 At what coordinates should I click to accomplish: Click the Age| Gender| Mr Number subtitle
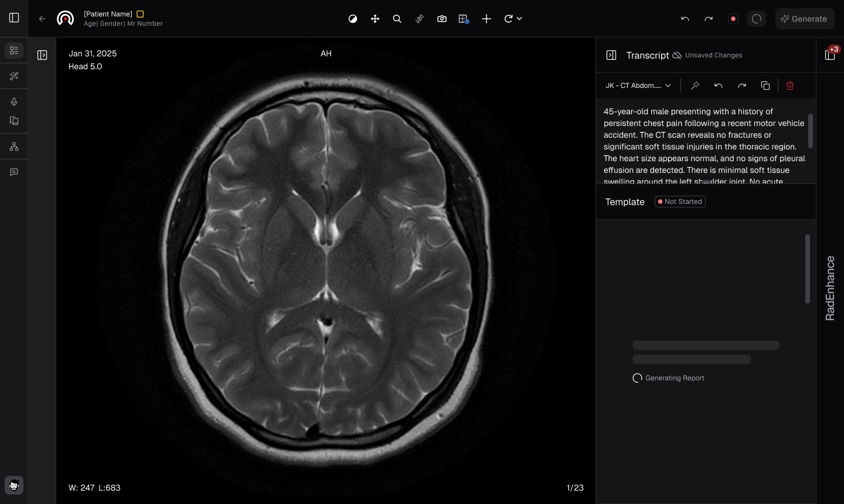click(x=123, y=23)
